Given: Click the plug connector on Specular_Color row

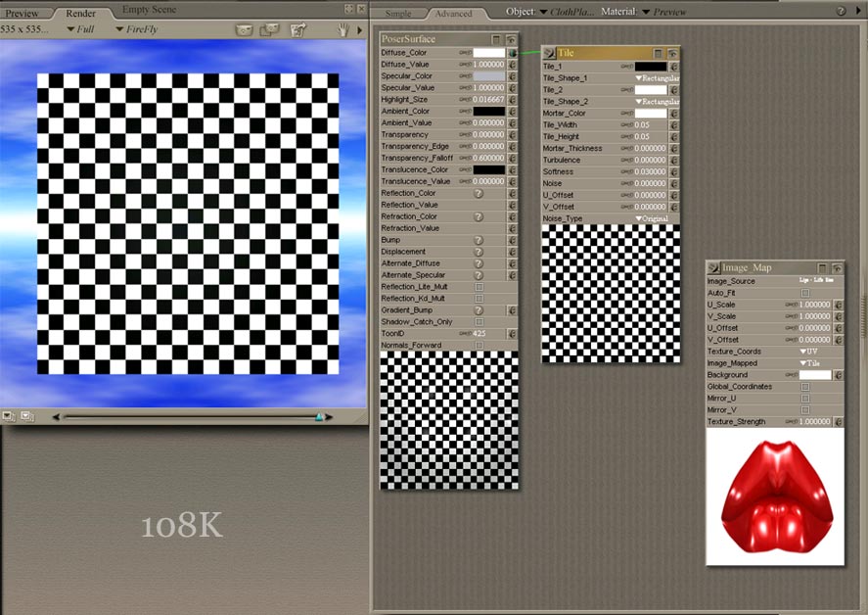Looking at the screenshot, I should 512,76.
